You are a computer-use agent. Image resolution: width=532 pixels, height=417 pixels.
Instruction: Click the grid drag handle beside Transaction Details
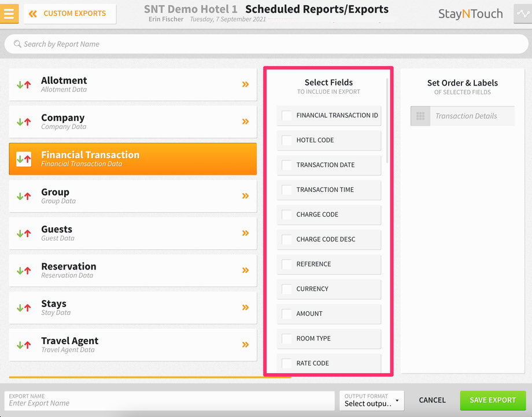pos(420,116)
